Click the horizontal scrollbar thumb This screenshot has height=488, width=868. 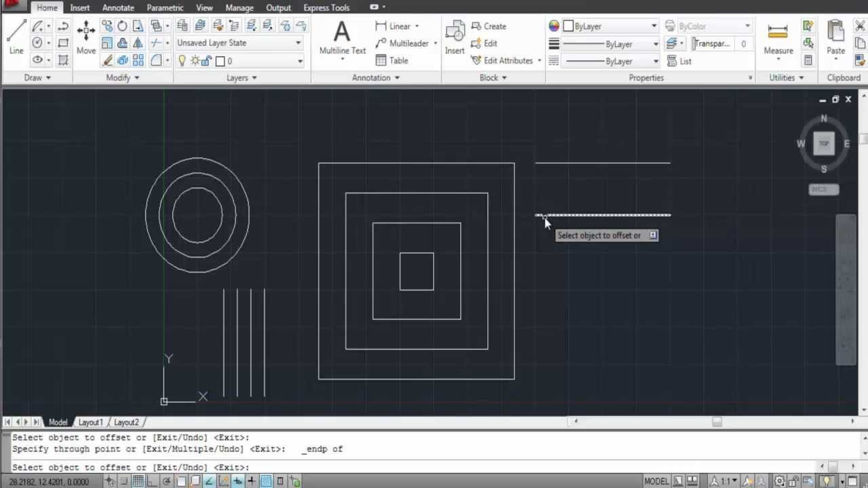[x=717, y=422]
